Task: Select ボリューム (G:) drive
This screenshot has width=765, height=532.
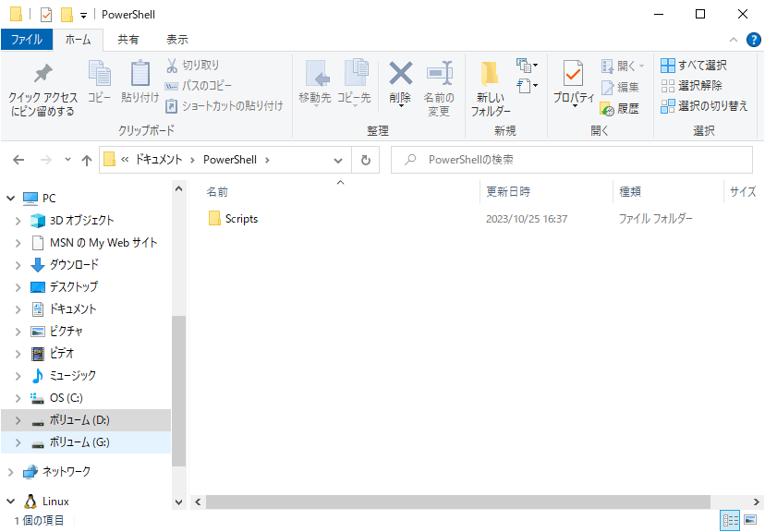Action: 86,442
